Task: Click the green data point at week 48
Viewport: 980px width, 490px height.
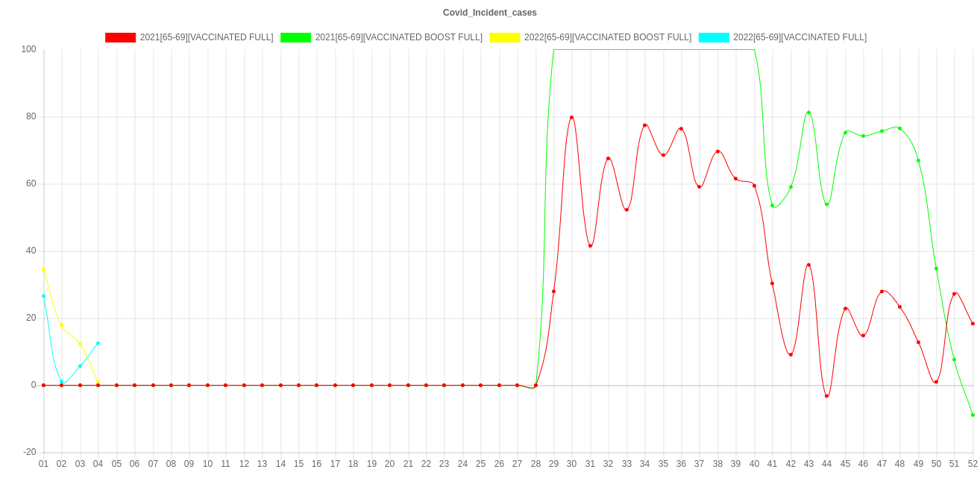Action: [x=899, y=128]
